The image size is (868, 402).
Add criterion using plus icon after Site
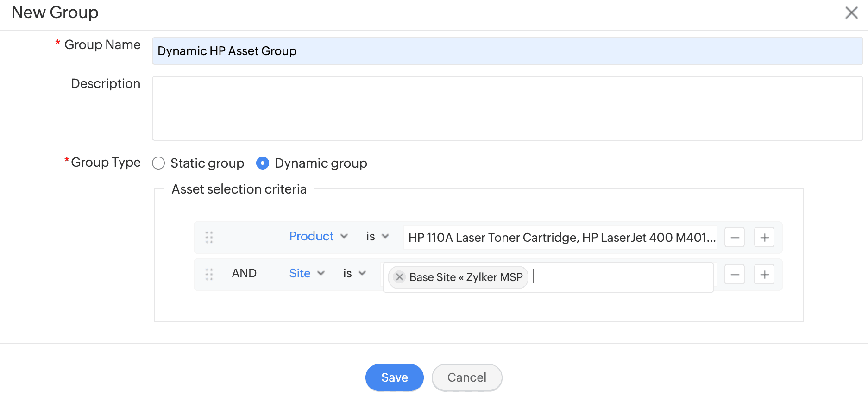point(764,275)
